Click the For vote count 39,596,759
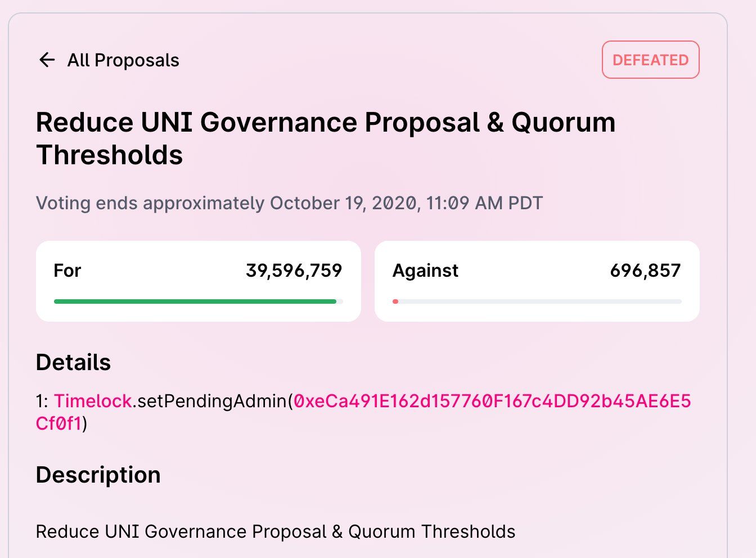 tap(294, 271)
